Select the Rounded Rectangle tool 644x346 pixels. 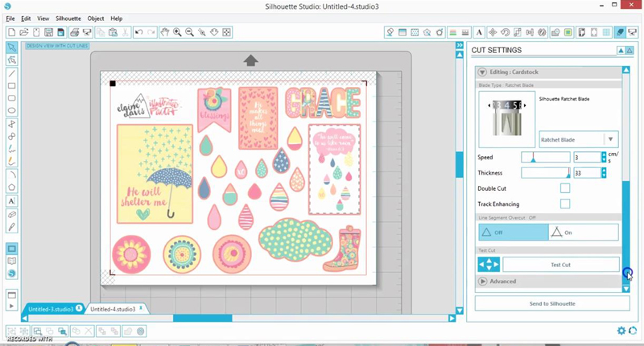[x=11, y=98]
